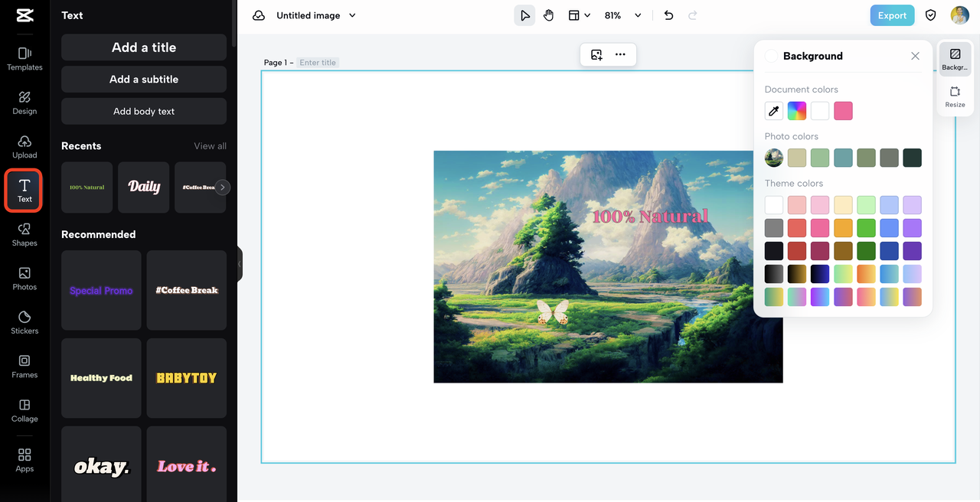Open the Apps sidebar panel

pyautogui.click(x=24, y=461)
